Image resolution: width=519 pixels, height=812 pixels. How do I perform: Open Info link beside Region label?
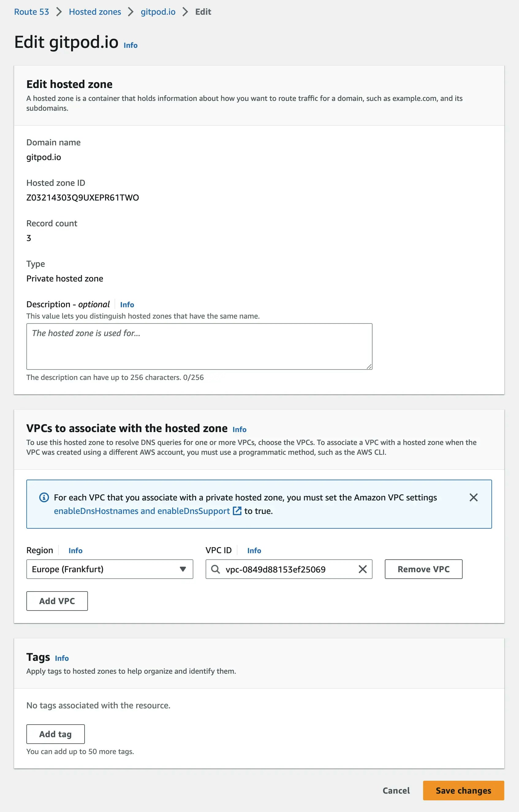(x=75, y=550)
